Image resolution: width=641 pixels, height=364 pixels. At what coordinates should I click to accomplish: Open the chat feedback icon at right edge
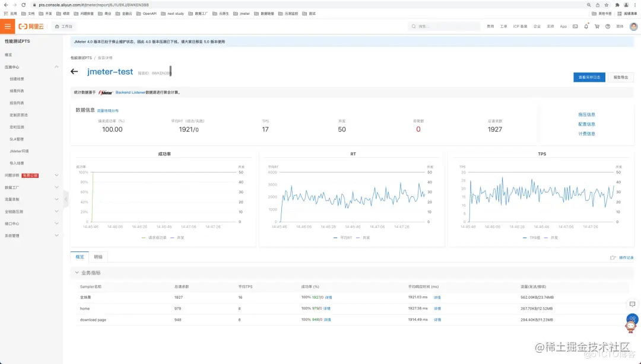[x=632, y=304]
